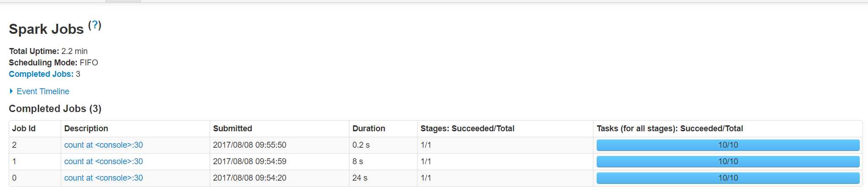Screen dimensions: 868x193
Task: Click the help question mark icon
Action: point(95,25)
